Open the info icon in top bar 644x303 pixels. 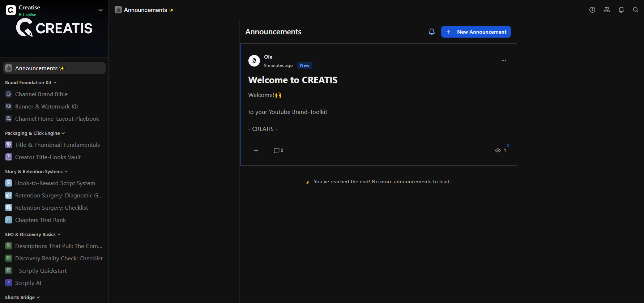592,10
